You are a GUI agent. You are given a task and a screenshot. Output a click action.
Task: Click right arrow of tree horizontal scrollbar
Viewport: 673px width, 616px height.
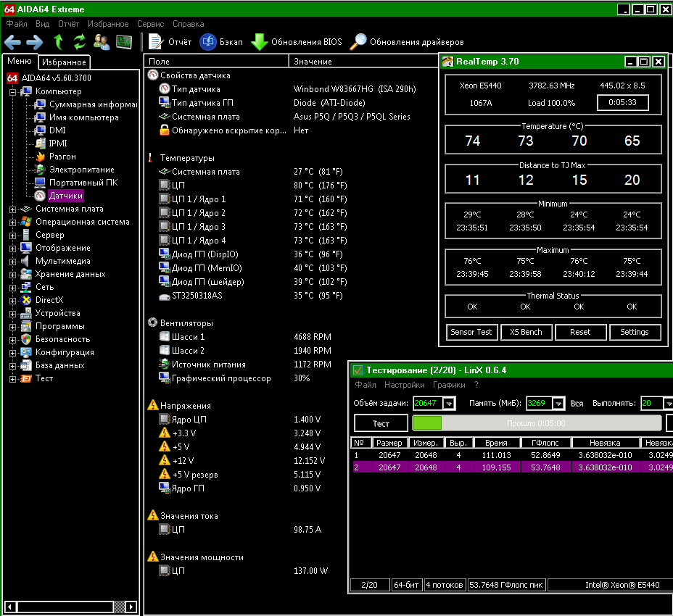tap(131, 607)
